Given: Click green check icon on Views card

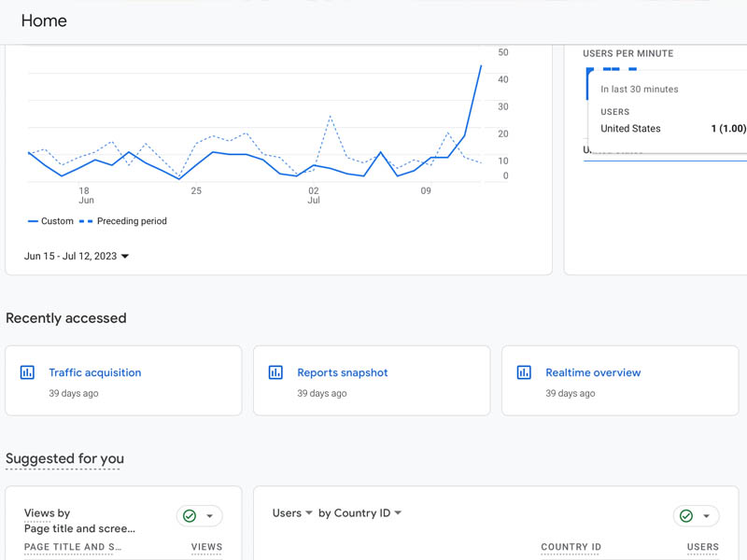Looking at the screenshot, I should click(x=190, y=516).
